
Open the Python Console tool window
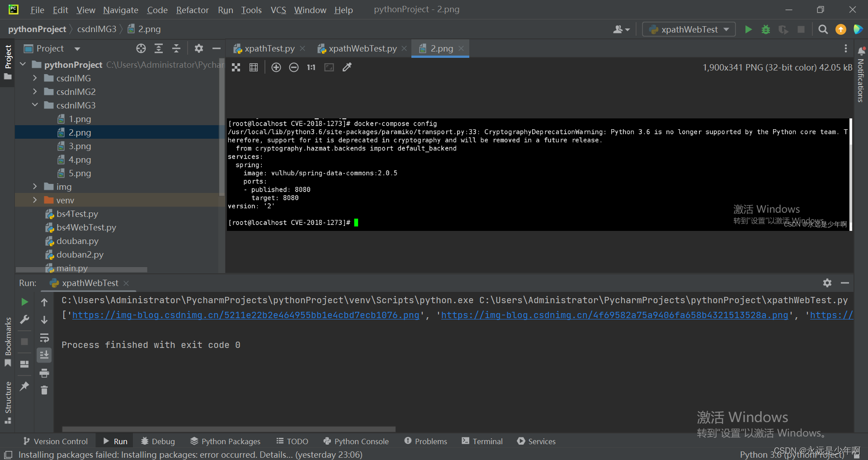tap(356, 441)
